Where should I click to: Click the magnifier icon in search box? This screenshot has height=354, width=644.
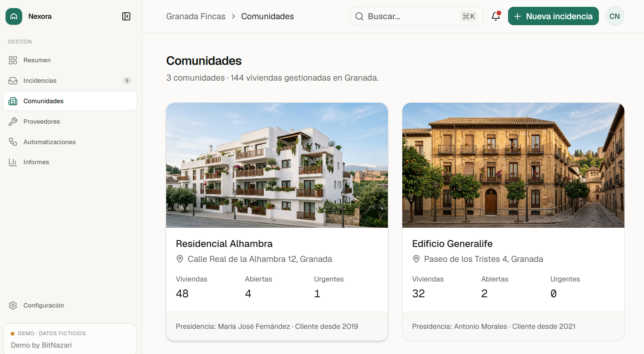point(359,16)
